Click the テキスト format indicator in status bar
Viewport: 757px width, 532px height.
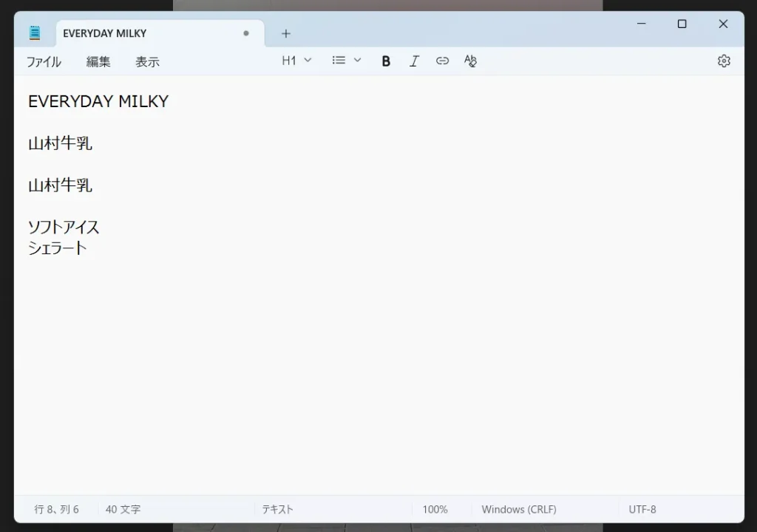tap(278, 509)
